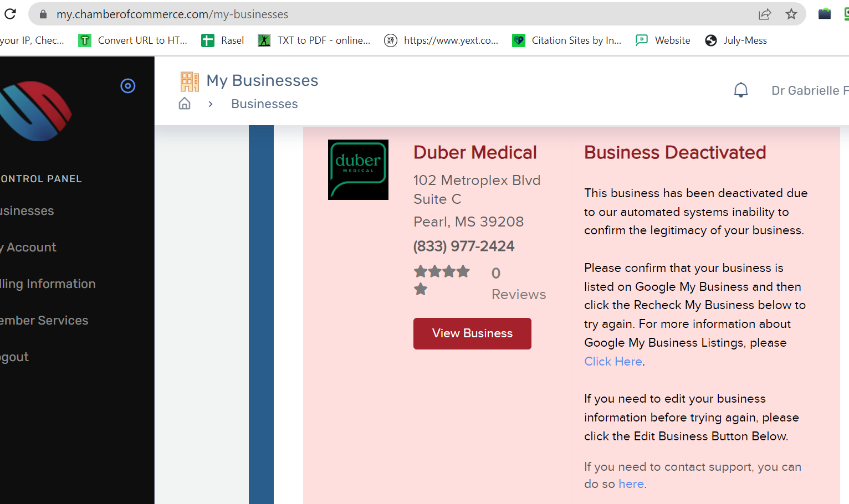Image resolution: width=849 pixels, height=504 pixels.
Task: Click the address bar URL field
Action: pos(388,14)
